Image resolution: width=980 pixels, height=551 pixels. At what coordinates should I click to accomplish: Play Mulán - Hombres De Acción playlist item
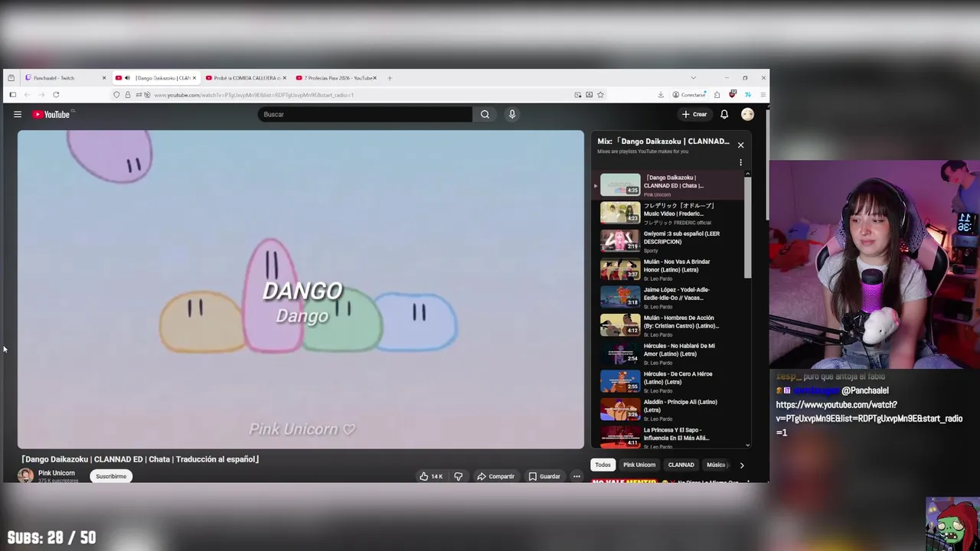668,326
